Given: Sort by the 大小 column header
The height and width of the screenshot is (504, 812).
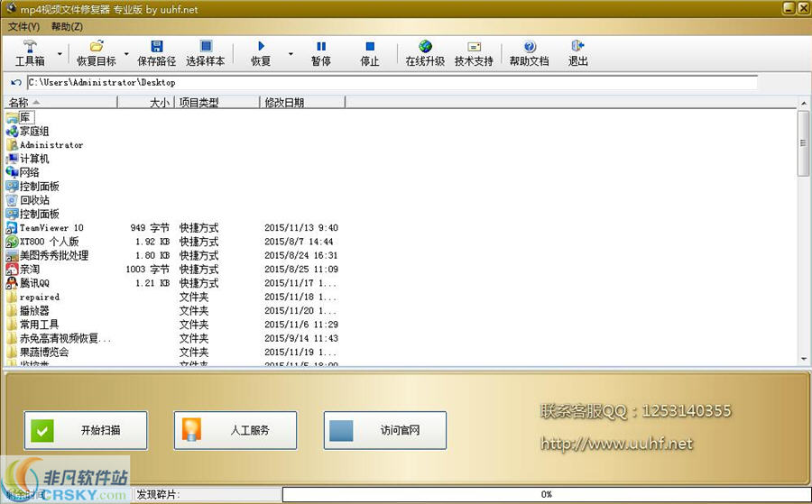Looking at the screenshot, I should click(x=146, y=103).
